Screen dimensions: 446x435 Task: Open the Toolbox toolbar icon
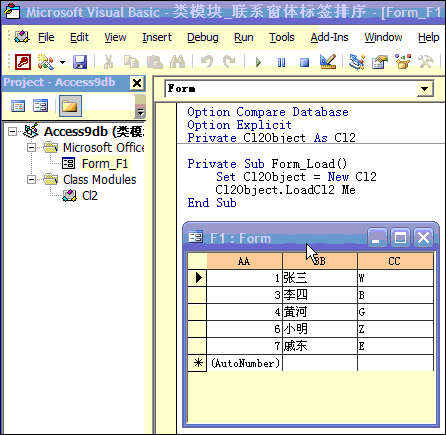click(426, 62)
